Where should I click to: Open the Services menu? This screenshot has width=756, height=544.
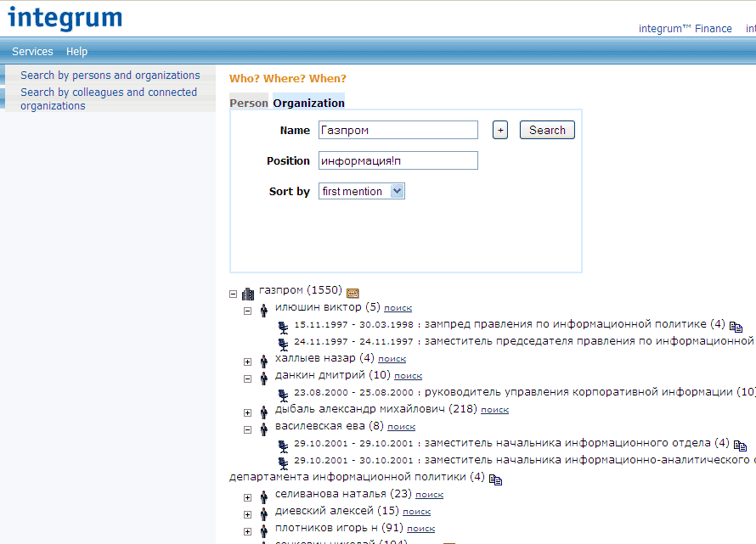tap(32, 52)
